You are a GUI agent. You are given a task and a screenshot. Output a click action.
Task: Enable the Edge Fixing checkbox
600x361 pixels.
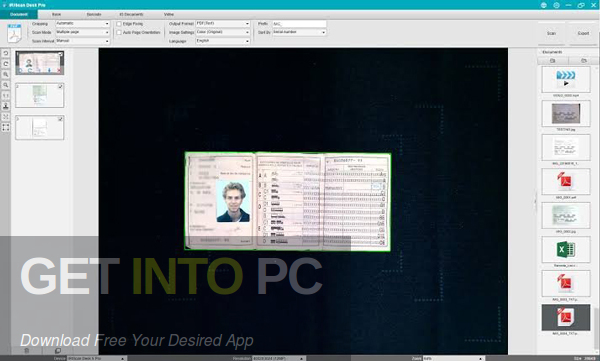pos(119,24)
